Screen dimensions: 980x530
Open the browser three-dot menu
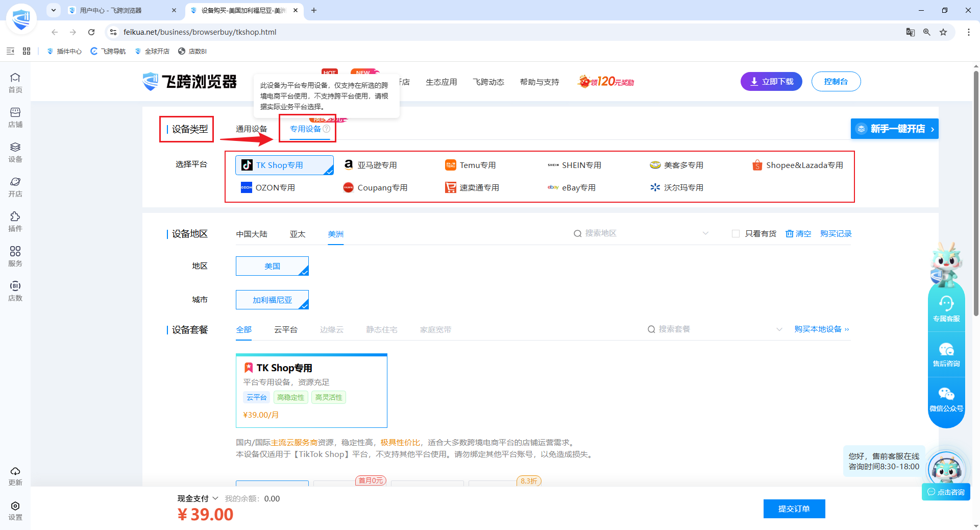(x=968, y=32)
